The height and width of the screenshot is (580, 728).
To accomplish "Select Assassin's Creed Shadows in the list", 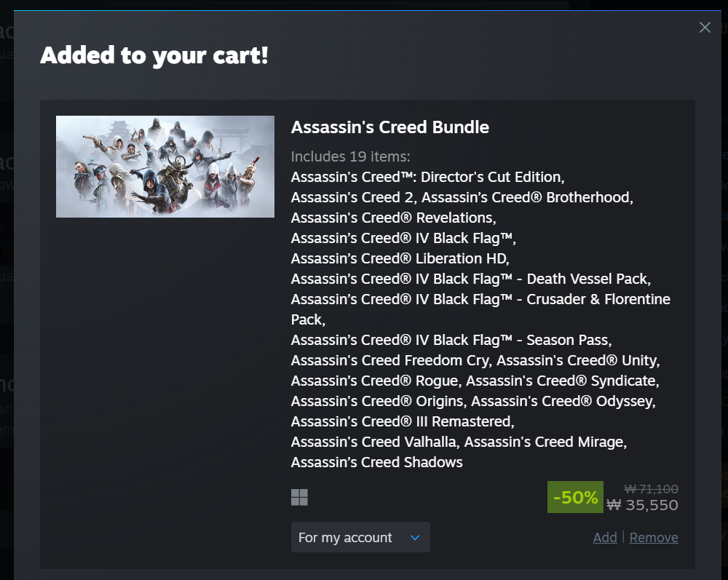I will (376, 462).
